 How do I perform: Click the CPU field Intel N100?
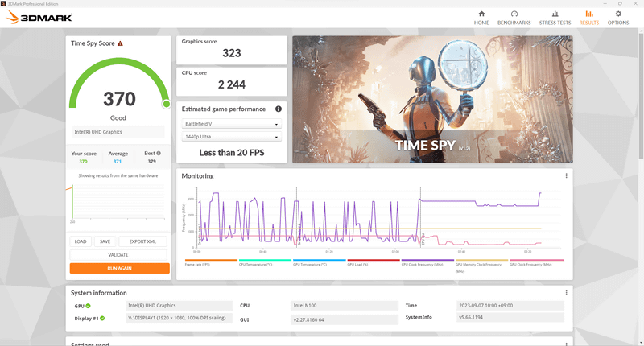[345, 306]
